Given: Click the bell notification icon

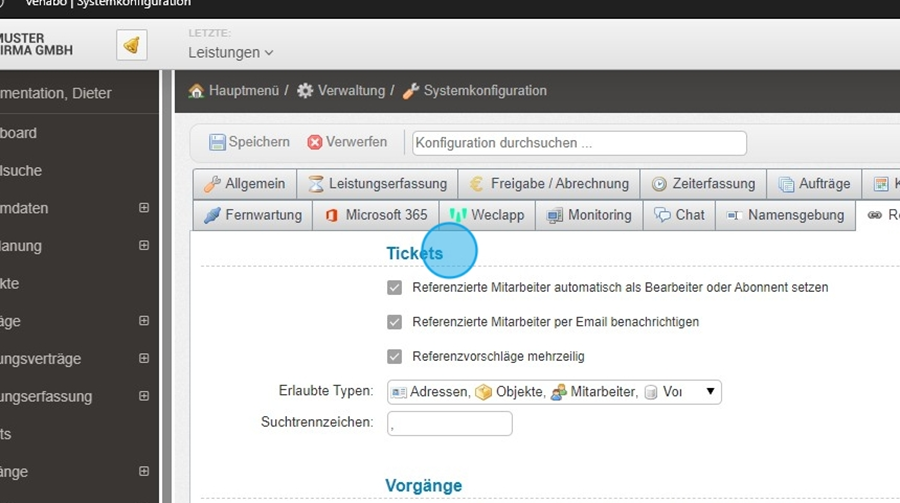Looking at the screenshot, I should tap(132, 45).
